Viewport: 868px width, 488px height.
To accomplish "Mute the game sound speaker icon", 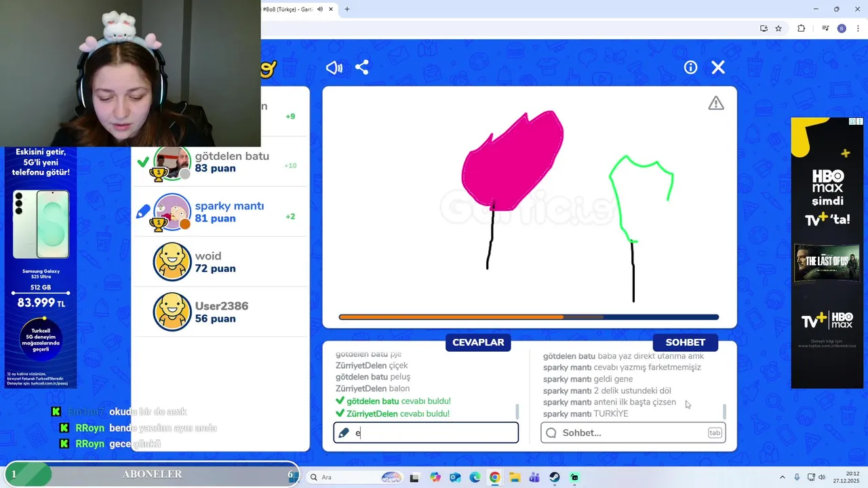I will point(334,68).
